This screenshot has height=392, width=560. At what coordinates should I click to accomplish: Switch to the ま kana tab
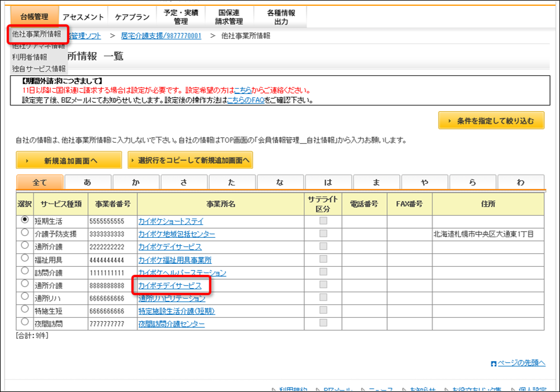(376, 182)
